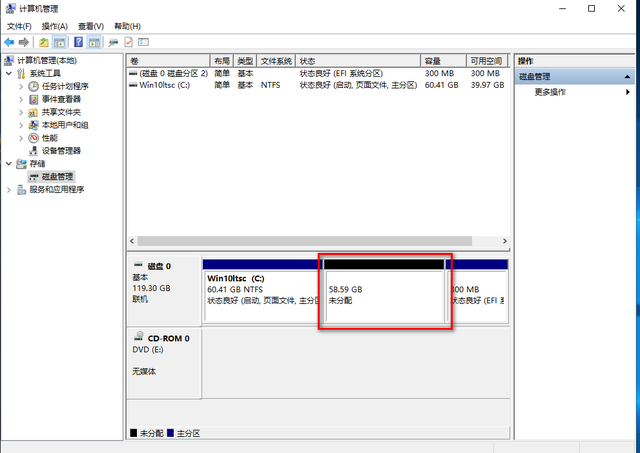Click the 性能 monitor icon
Viewport: 640px width, 453px height.
(33, 138)
